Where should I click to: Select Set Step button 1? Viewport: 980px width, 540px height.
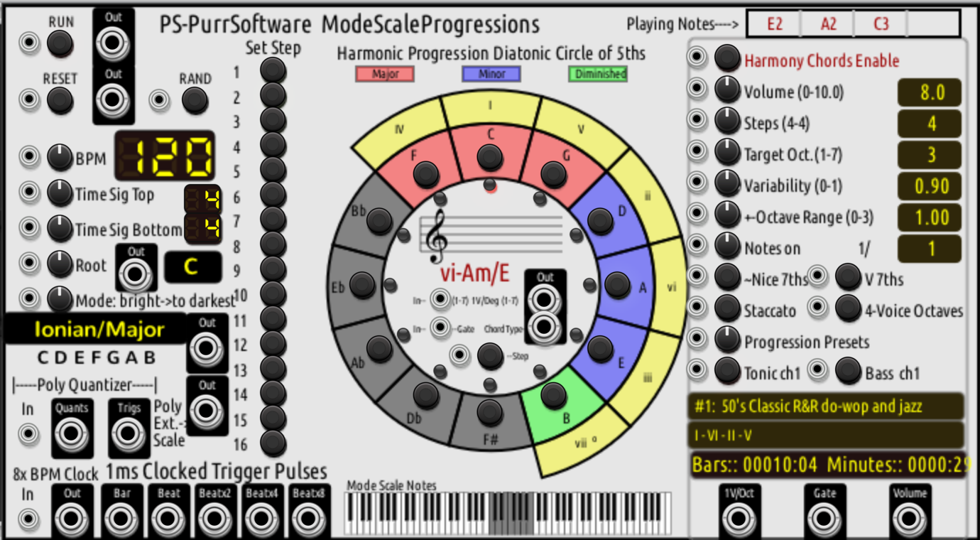(273, 70)
